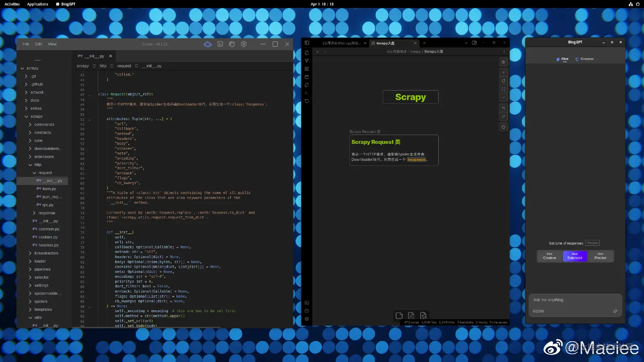
Task: Close the __init__.py editor tab
Action: [110, 56]
